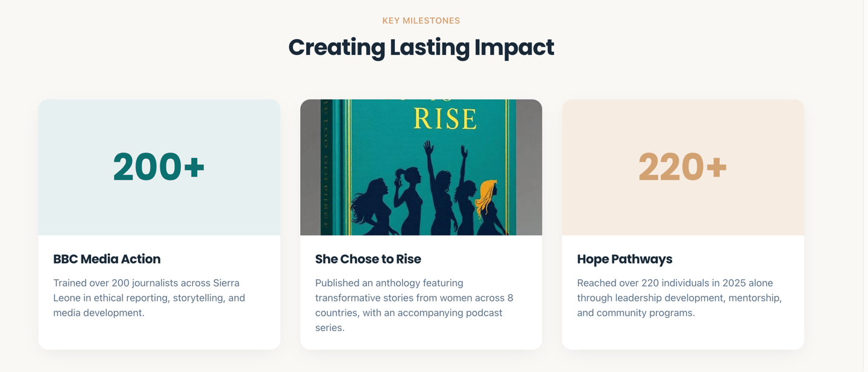Screen dimensions: 868x372
Task: Click the leadership development description text
Action: (x=679, y=297)
